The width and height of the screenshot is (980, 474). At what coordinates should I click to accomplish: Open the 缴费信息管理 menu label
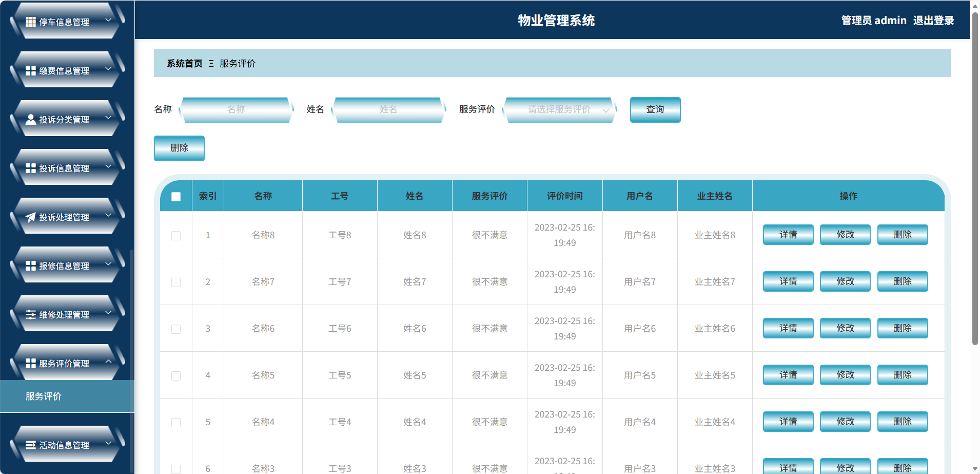[x=64, y=71]
